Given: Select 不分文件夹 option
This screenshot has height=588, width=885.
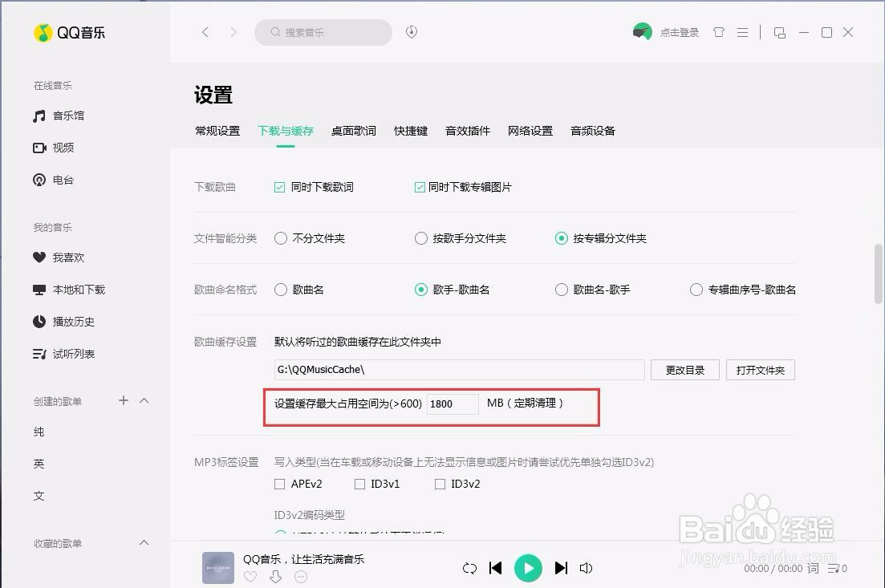Looking at the screenshot, I should pos(281,238).
